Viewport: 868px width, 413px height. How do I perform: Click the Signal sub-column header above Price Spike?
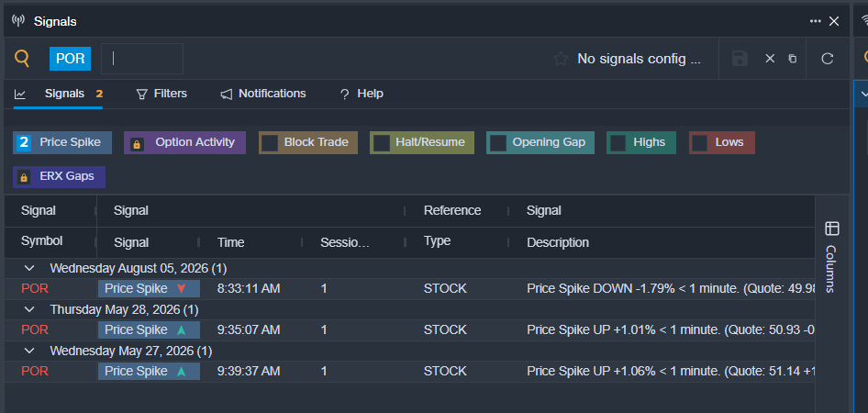pos(131,242)
